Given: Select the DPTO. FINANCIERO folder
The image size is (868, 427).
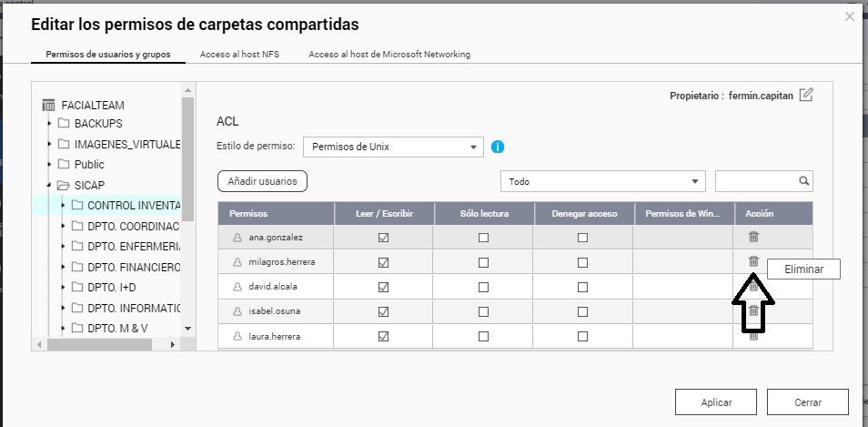Looking at the screenshot, I should [x=134, y=268].
